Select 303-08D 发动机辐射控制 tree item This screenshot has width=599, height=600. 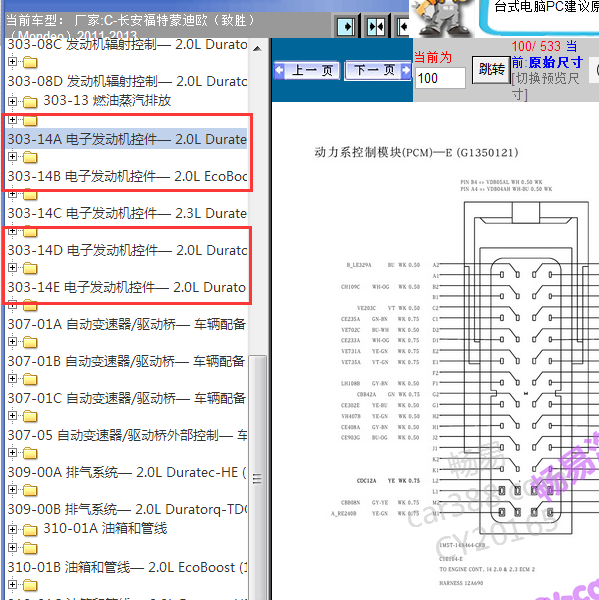coord(127,81)
